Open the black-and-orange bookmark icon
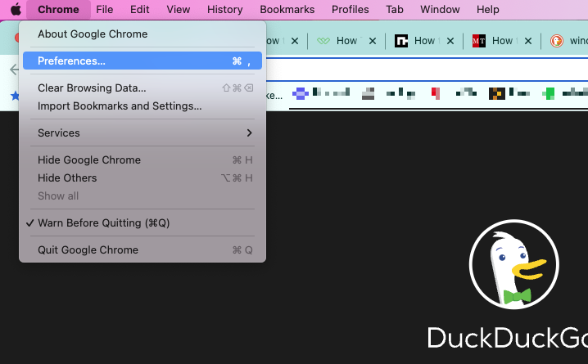Viewport: 588px width, 364px height. click(x=497, y=93)
